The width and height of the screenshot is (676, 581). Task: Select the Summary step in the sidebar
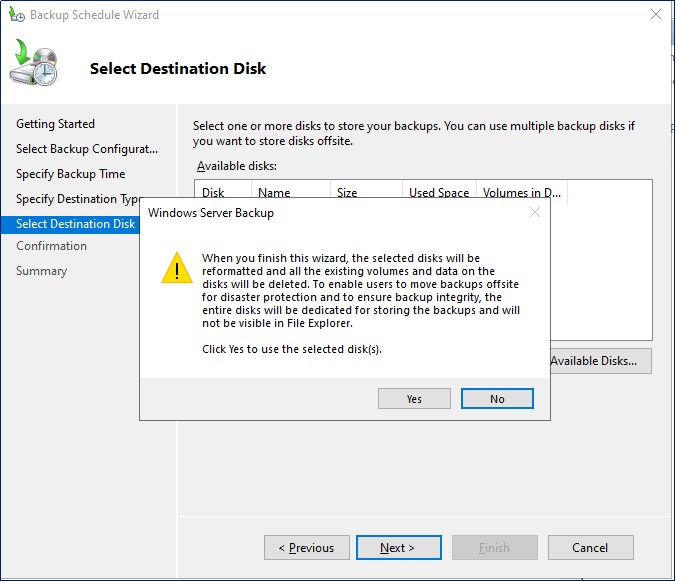tap(42, 271)
